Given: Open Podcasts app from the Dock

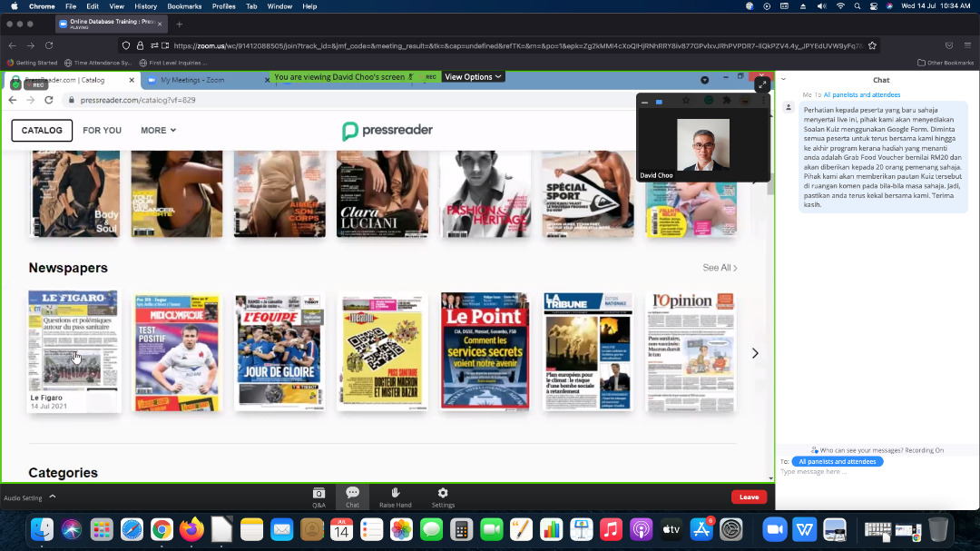Looking at the screenshot, I should [x=642, y=530].
